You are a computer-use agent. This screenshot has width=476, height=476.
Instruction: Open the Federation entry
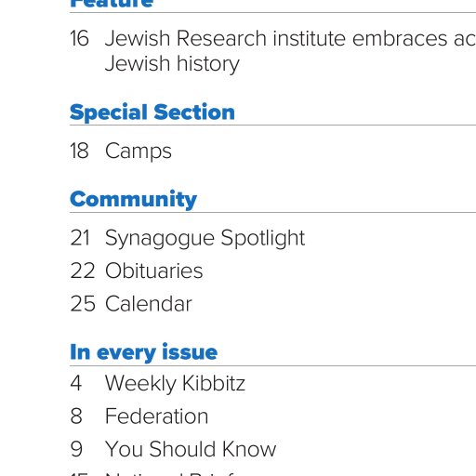coord(156,416)
